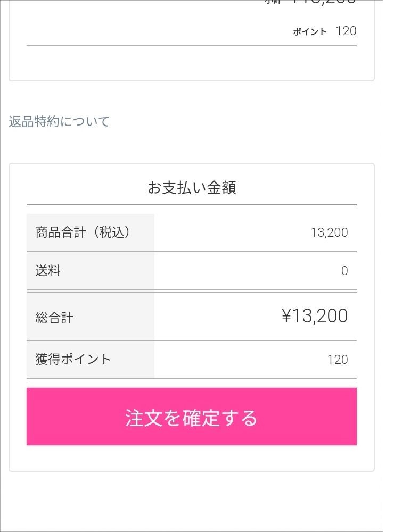Screen dimensions: 394x532
Task: Click the 送料 label cell
Action: click(48, 271)
